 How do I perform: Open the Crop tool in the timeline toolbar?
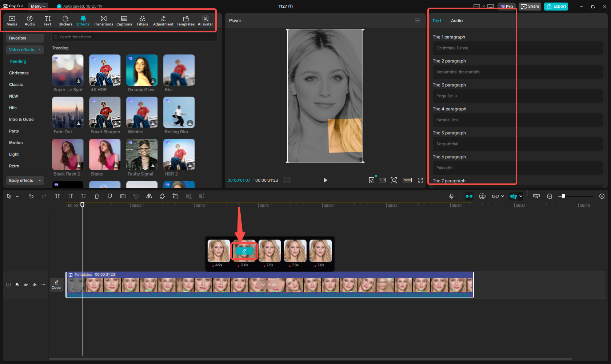[175, 196]
